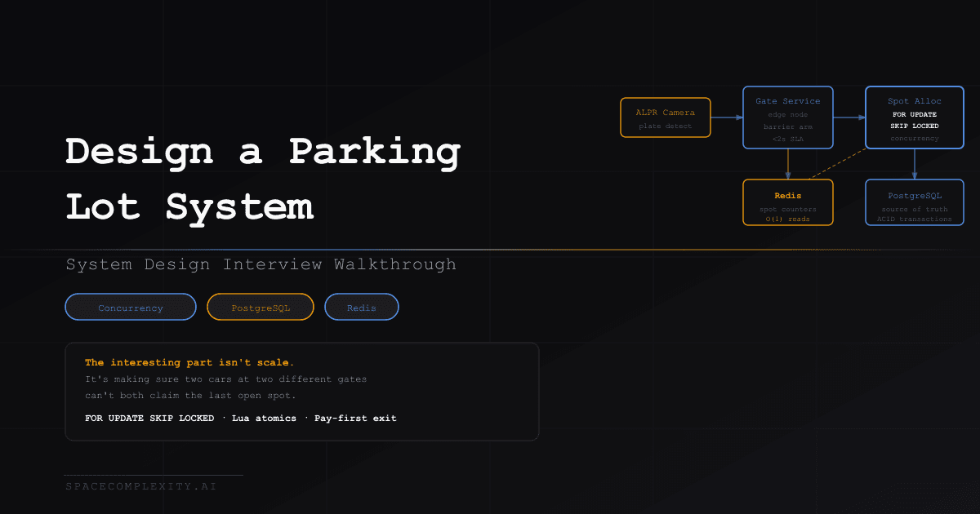Click 'FOR UPDATE SKIP LOCKED' in callout box
Image resolution: width=980 pixels, height=514 pixels.
click(149, 418)
